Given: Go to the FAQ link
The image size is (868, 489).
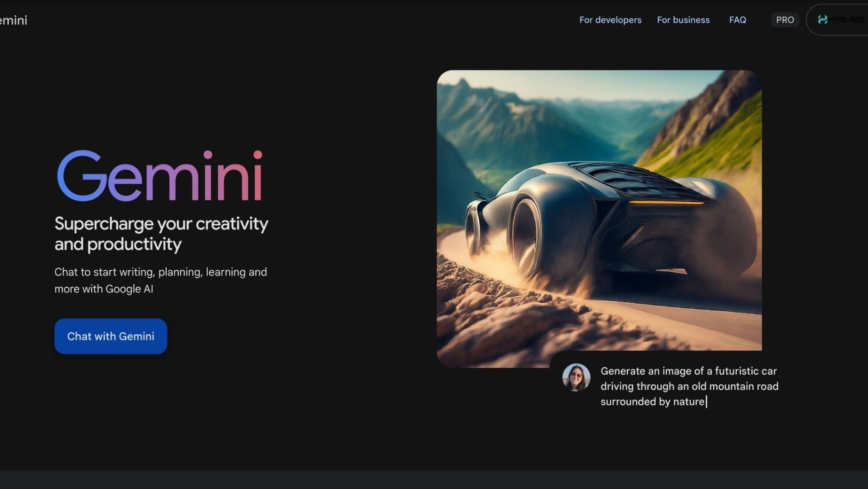Looking at the screenshot, I should tap(737, 20).
